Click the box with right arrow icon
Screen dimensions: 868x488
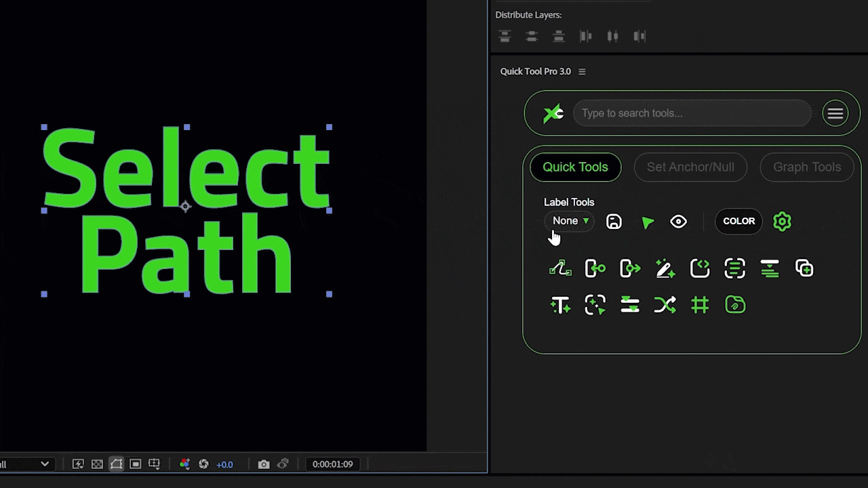[x=630, y=268]
